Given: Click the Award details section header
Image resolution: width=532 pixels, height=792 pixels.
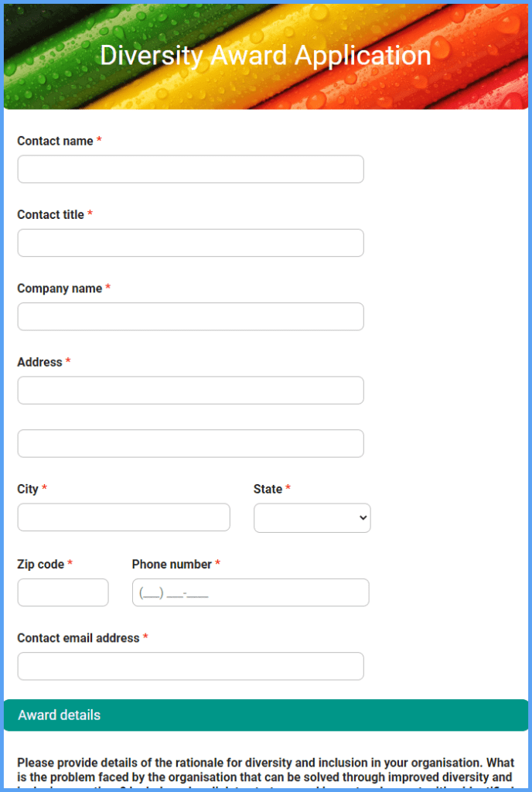Looking at the screenshot, I should pyautogui.click(x=60, y=715).
